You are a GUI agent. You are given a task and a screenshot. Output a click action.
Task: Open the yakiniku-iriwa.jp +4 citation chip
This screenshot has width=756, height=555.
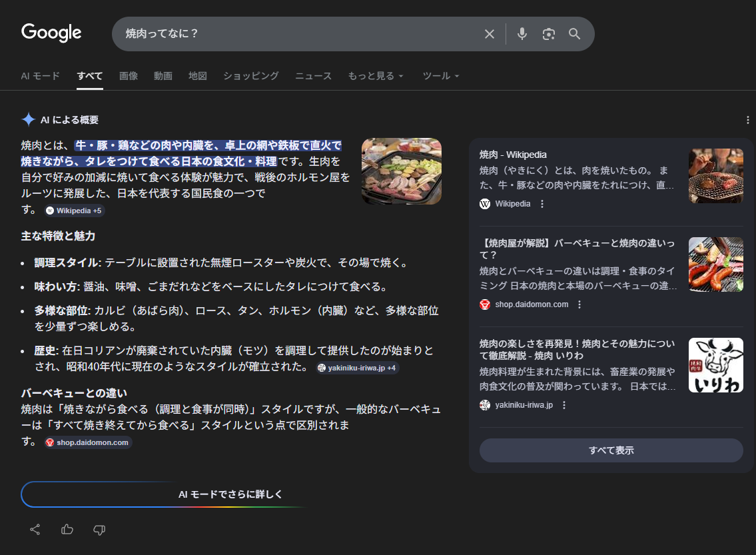coord(358,366)
